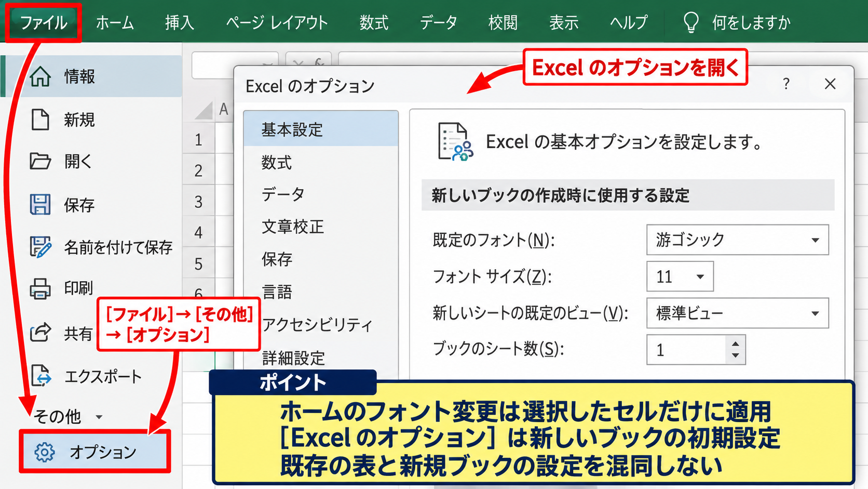
Task: Click the help question mark in the dialog
Action: coord(786,84)
